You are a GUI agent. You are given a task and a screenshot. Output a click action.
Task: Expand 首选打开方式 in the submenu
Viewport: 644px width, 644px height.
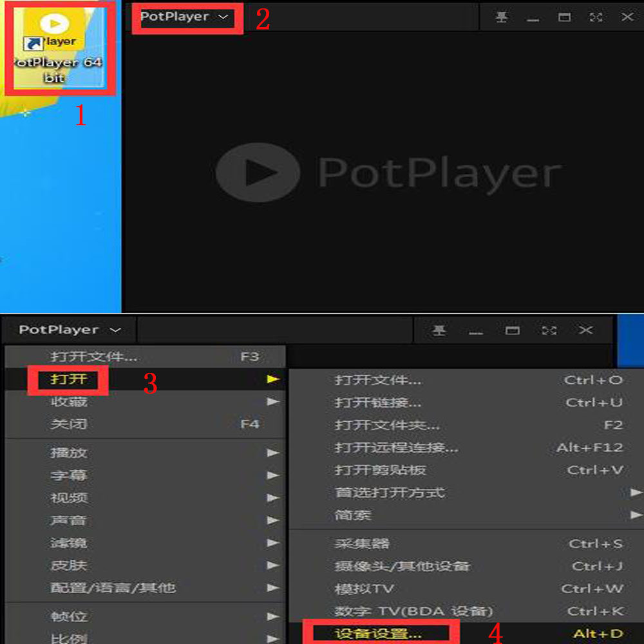coord(466,493)
